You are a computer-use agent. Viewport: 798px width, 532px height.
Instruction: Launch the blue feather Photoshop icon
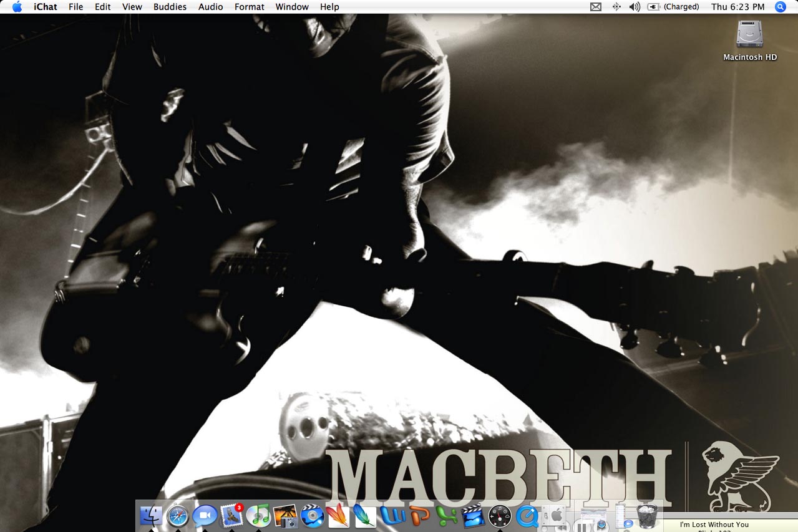365,516
